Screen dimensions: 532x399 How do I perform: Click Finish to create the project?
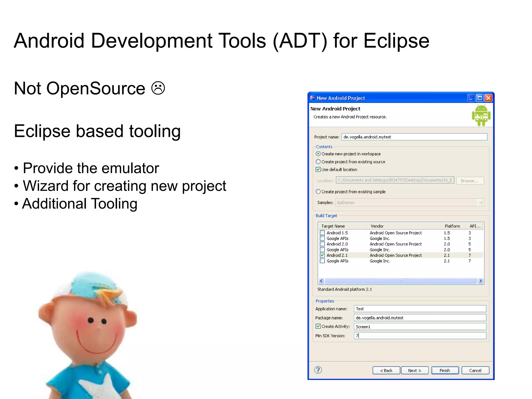pyautogui.click(x=445, y=370)
